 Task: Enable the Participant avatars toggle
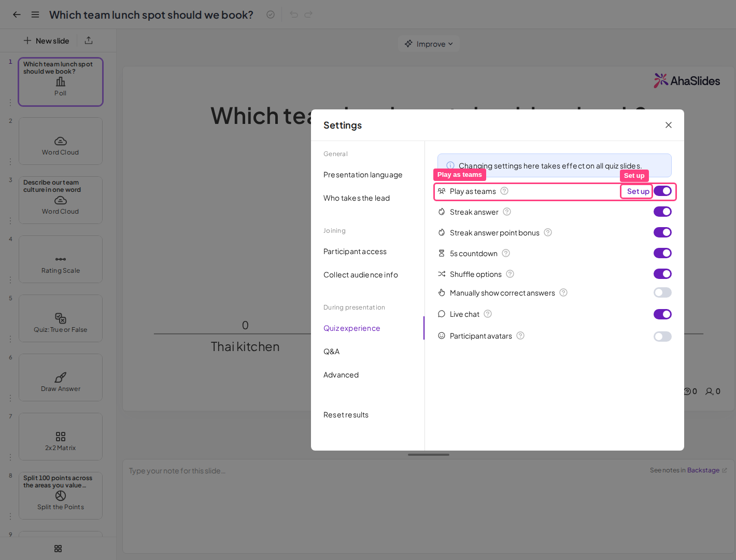pos(662,337)
